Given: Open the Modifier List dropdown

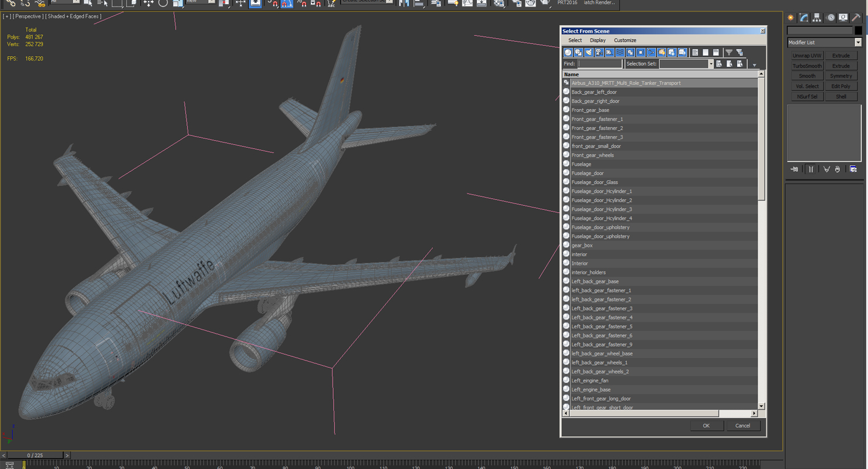Looking at the screenshot, I should pyautogui.click(x=858, y=42).
